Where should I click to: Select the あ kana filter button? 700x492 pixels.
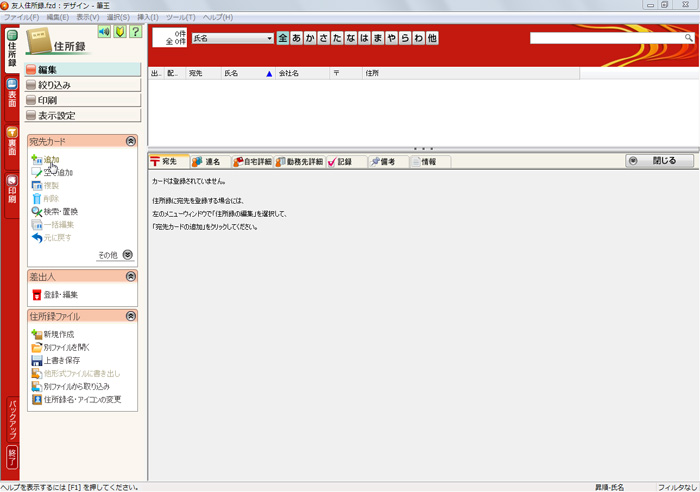[x=297, y=38]
